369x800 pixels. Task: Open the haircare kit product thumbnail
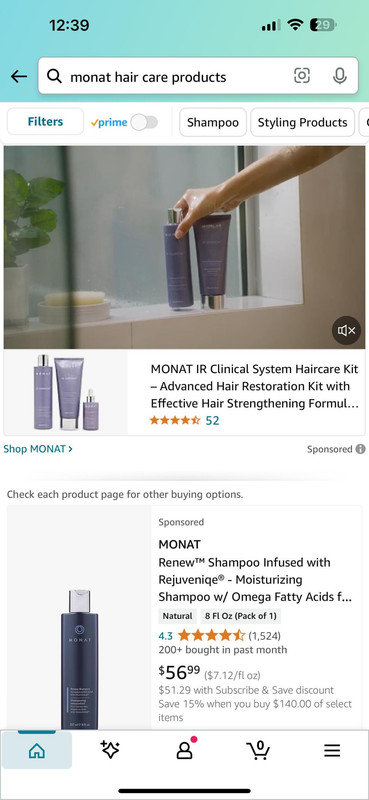(66, 393)
